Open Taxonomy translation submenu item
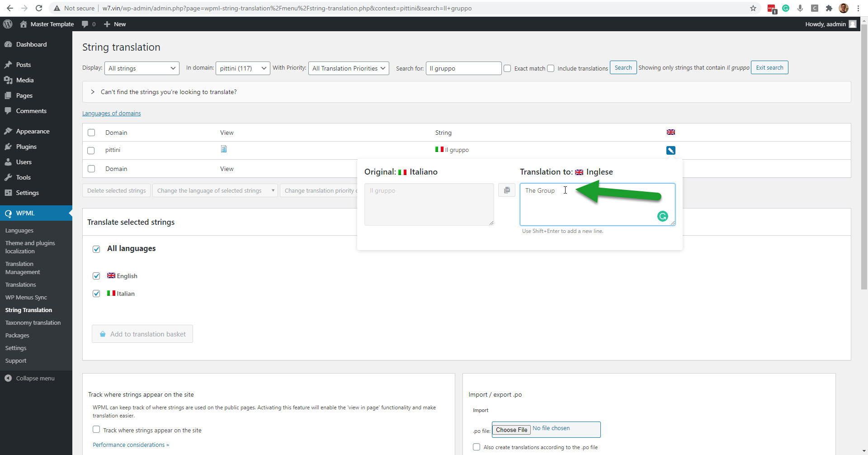The width and height of the screenshot is (868, 455). point(33,322)
